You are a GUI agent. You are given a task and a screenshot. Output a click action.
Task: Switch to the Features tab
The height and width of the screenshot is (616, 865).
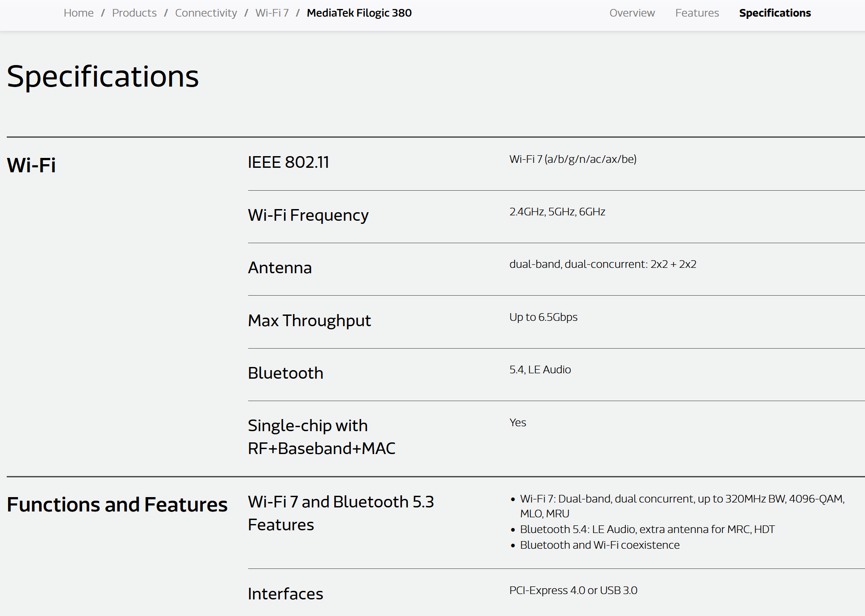[x=697, y=13]
